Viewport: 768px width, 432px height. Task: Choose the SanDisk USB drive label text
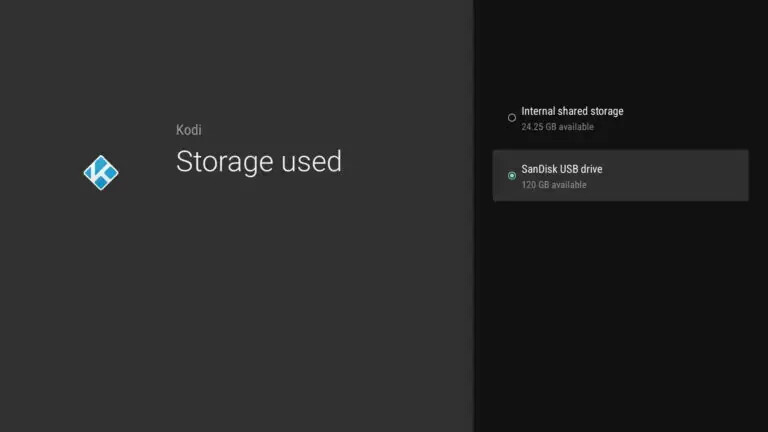click(x=562, y=169)
